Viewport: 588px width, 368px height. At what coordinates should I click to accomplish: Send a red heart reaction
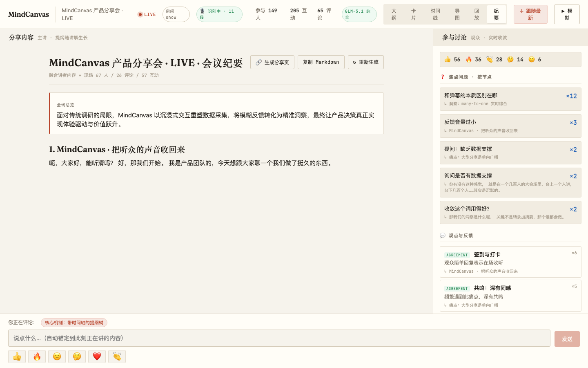click(97, 357)
